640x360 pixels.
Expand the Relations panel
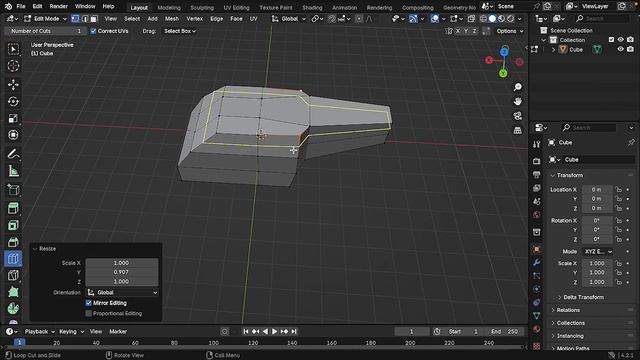pos(568,310)
